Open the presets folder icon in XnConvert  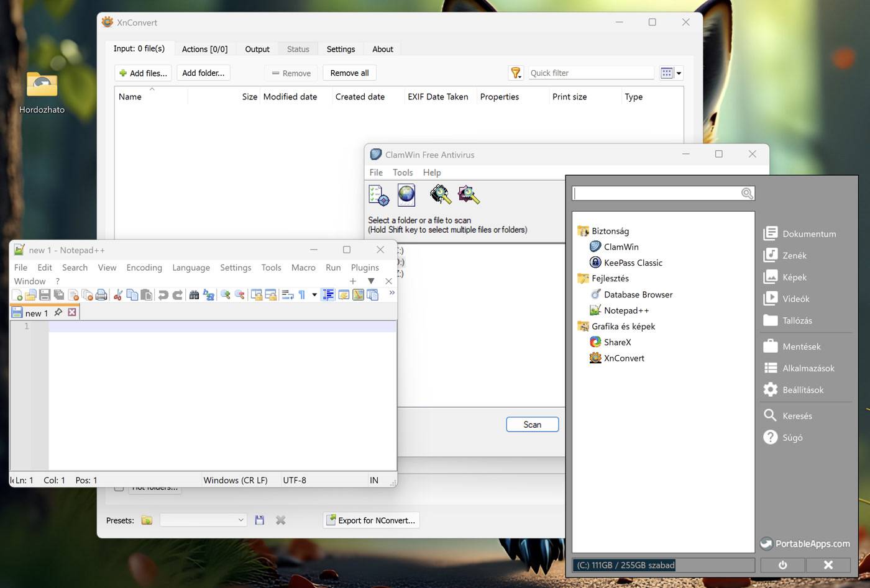coord(147,520)
